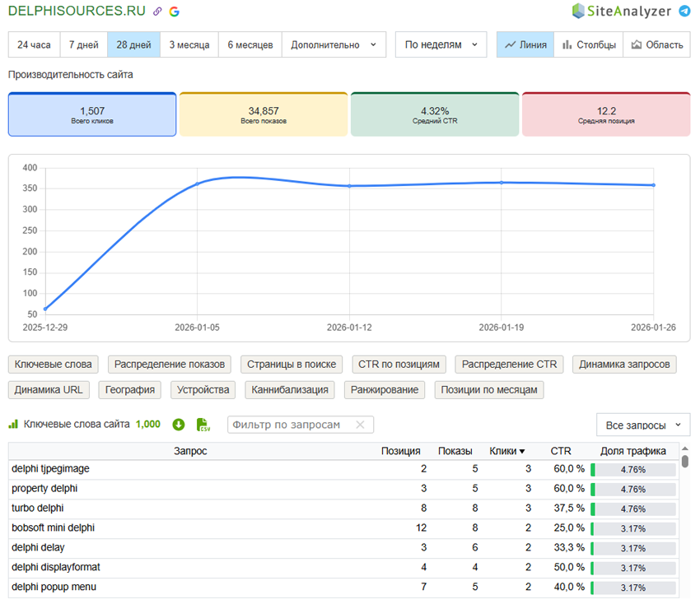Select the 7 дней period tab

[x=82, y=44]
